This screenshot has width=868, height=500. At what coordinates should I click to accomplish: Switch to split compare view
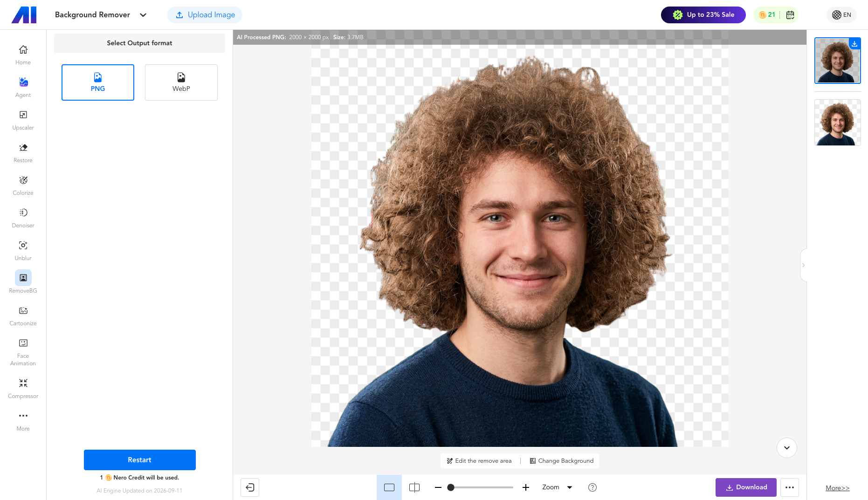click(x=414, y=487)
